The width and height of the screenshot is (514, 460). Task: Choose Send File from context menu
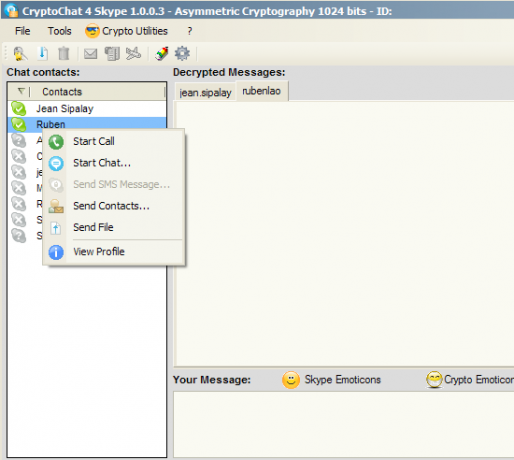[x=114, y=227]
